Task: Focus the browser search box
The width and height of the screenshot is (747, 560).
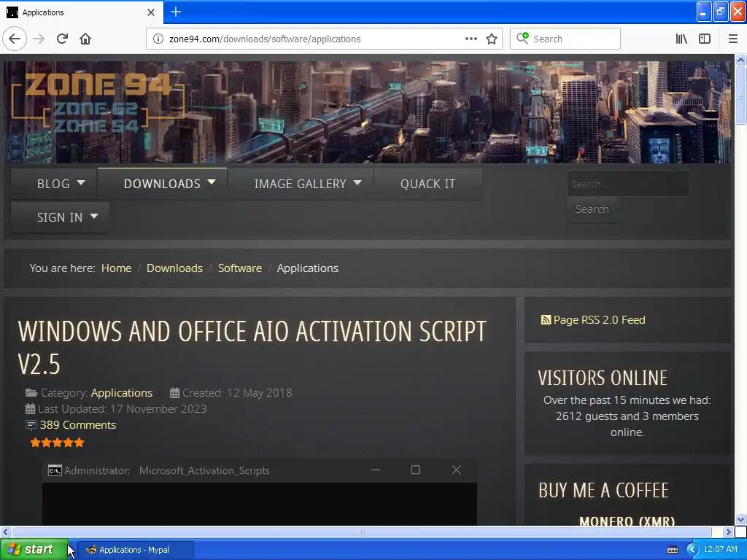Action: pyautogui.click(x=565, y=39)
